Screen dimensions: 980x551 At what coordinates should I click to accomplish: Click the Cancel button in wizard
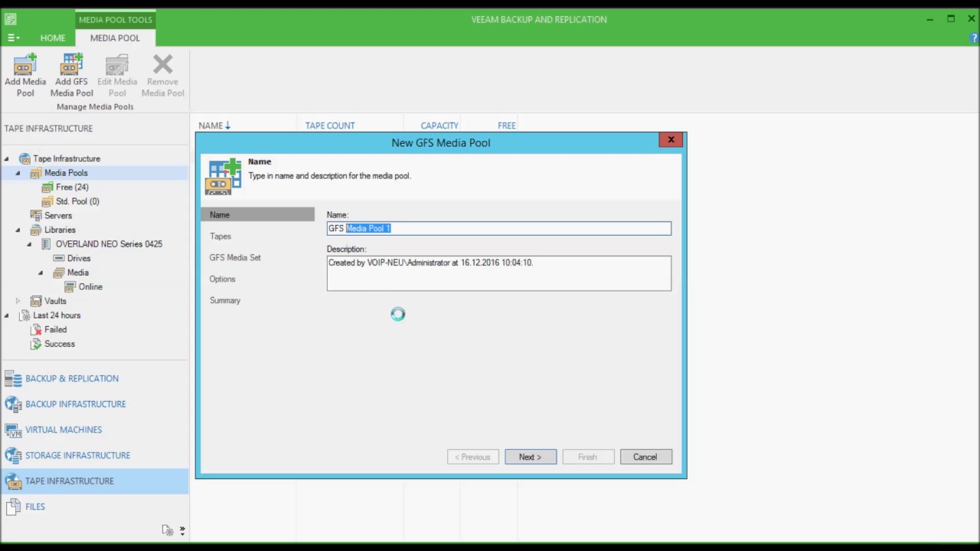pyautogui.click(x=645, y=457)
